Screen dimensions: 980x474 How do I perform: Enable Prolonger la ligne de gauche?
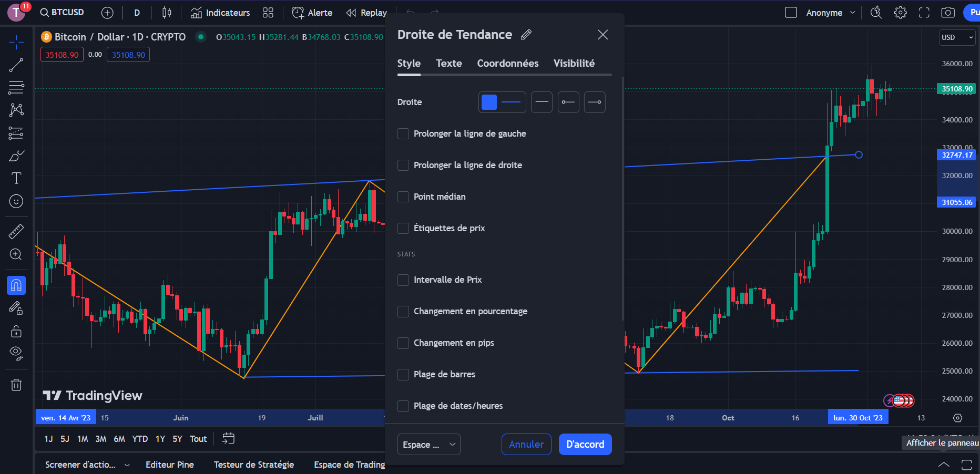pyautogui.click(x=403, y=133)
